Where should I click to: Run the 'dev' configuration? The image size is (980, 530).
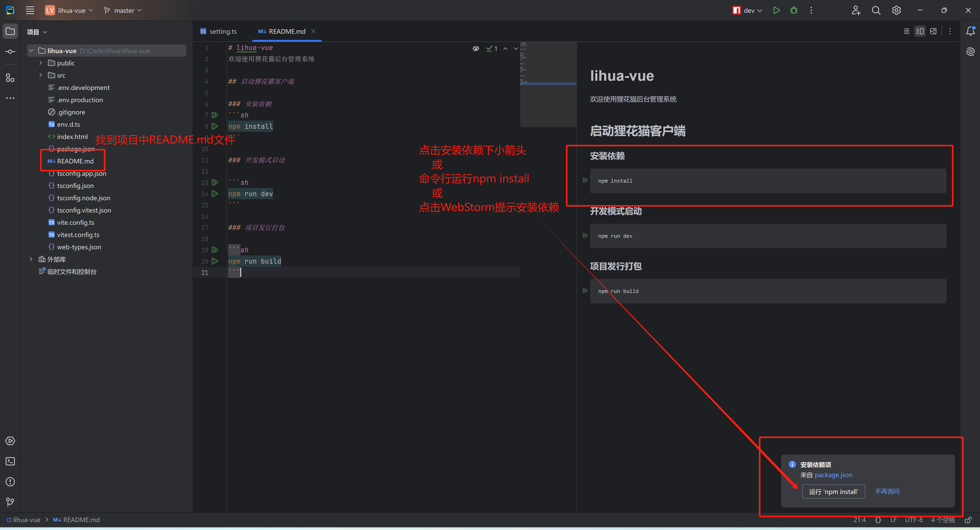pos(777,10)
